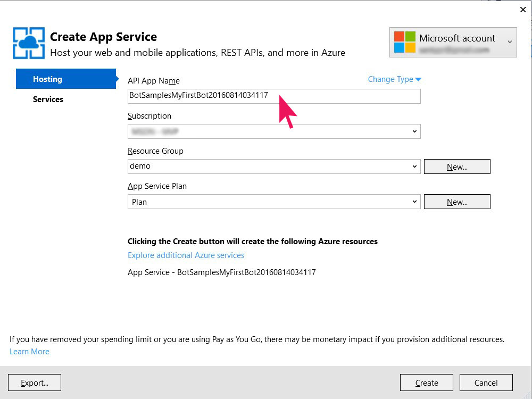Follow the Learn More link
Viewport: 532px width, 399px height.
29,352
